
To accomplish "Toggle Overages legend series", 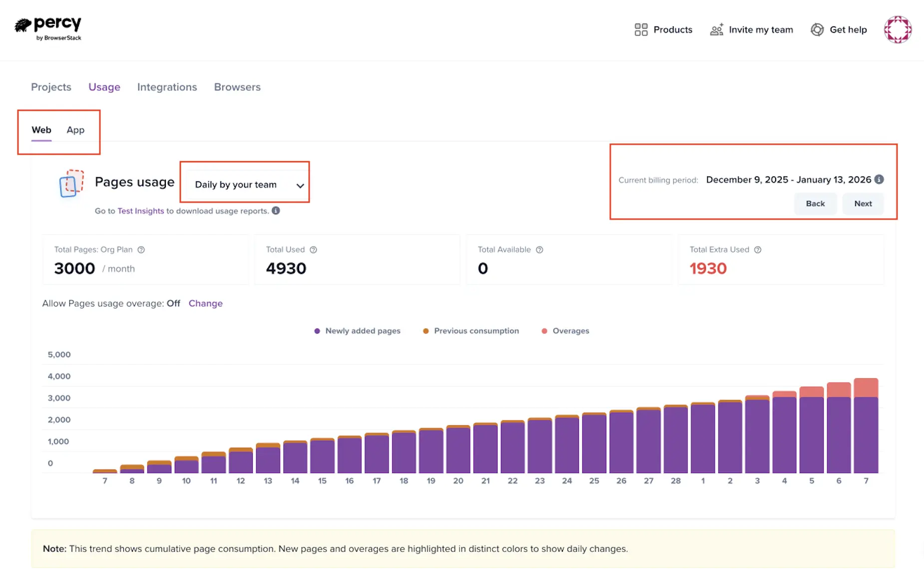I will click(x=565, y=331).
